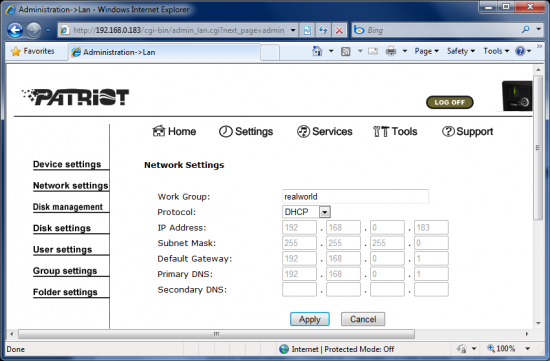The height and width of the screenshot is (361, 550).
Task: Click the IP Address field showing 183
Action: pos(431,227)
